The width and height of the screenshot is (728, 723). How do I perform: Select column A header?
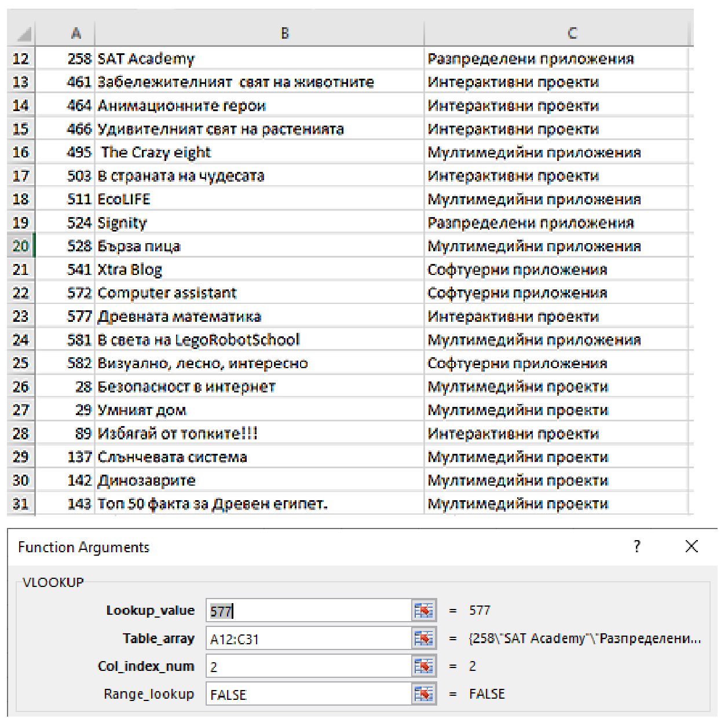65,34
